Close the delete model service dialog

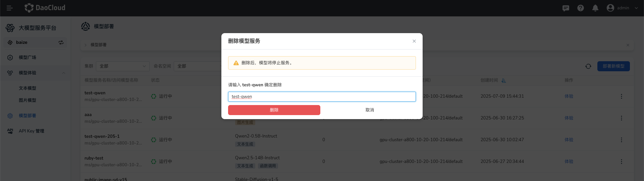coord(414,41)
